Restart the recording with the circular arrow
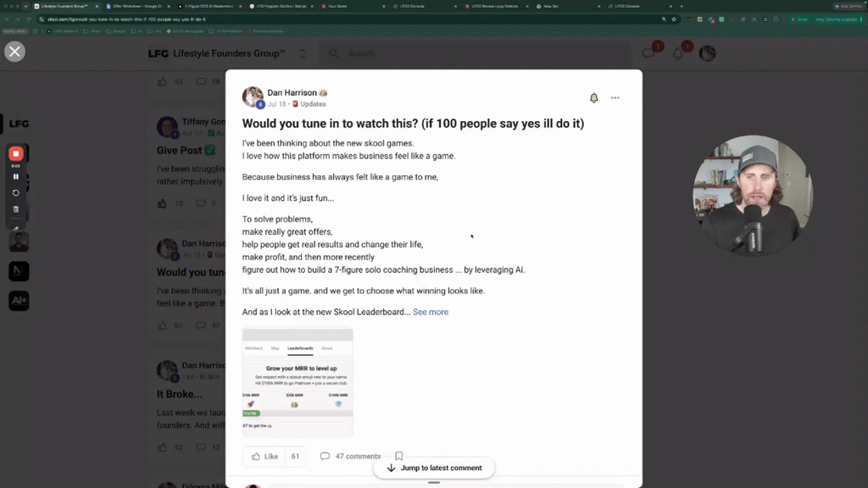 [15, 193]
